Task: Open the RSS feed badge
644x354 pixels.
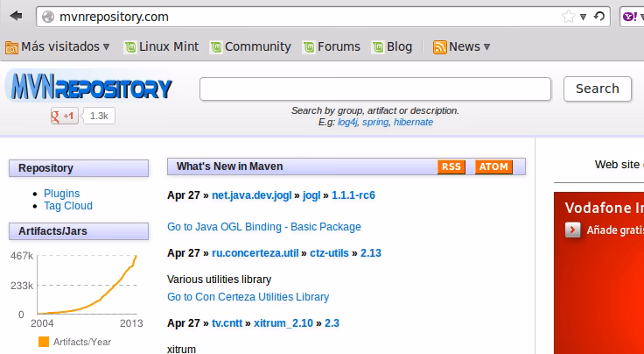Action: click(451, 166)
